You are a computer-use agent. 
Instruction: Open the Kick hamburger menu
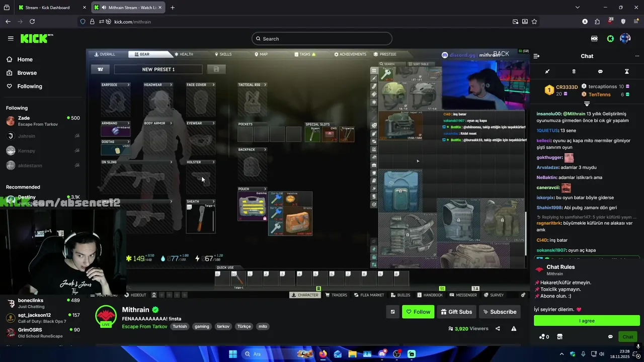[11, 39]
